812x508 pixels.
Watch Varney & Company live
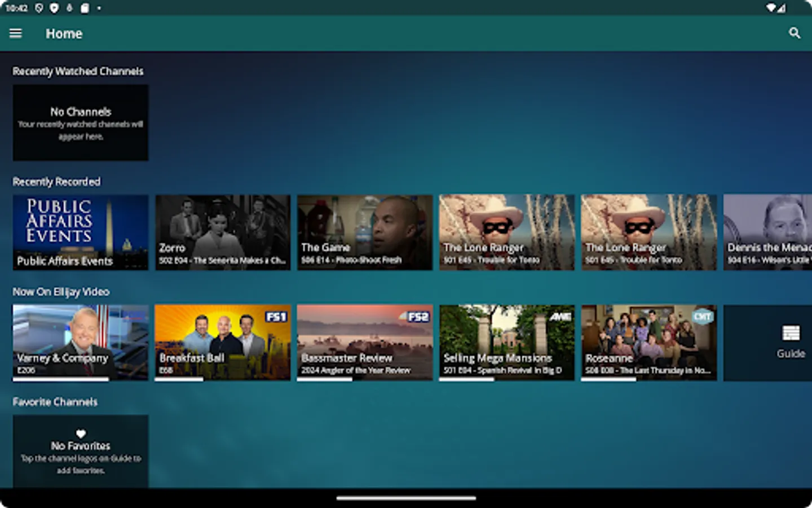pyautogui.click(x=81, y=342)
